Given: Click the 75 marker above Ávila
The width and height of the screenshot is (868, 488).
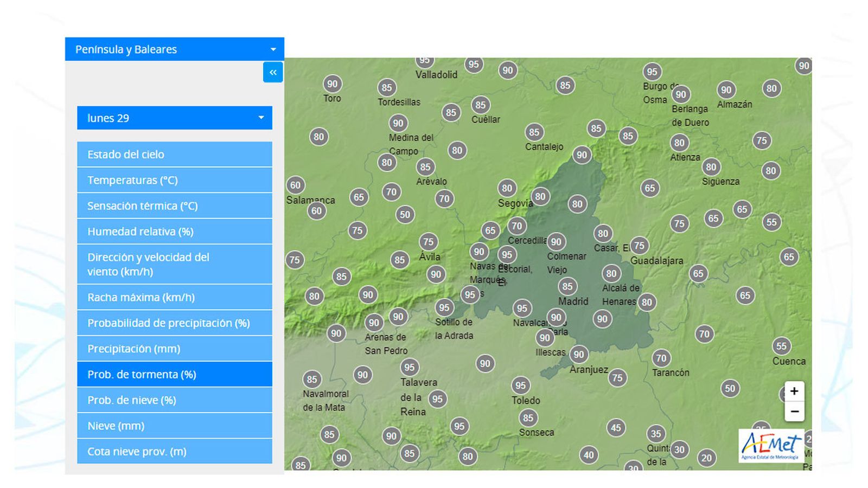Looking at the screenshot, I should coord(429,242).
